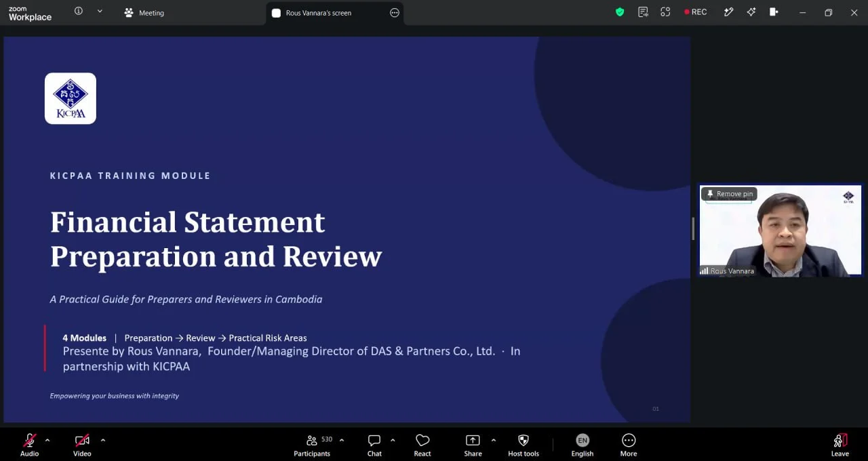The height and width of the screenshot is (461, 868).
Task: Click Empowering your business with integrity text
Action: coord(115,396)
